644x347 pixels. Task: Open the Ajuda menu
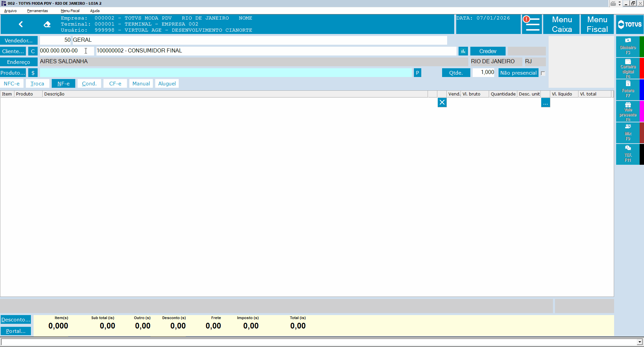click(95, 11)
